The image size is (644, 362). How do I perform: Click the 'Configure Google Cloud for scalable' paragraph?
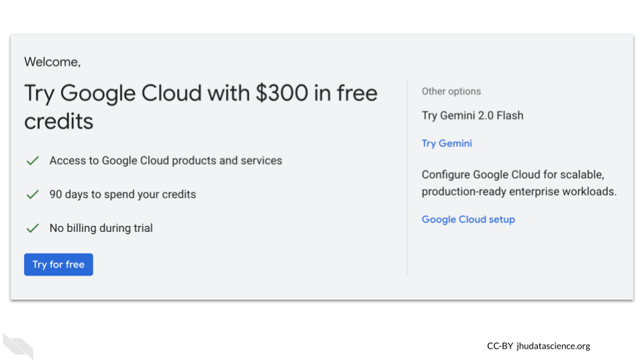click(519, 183)
